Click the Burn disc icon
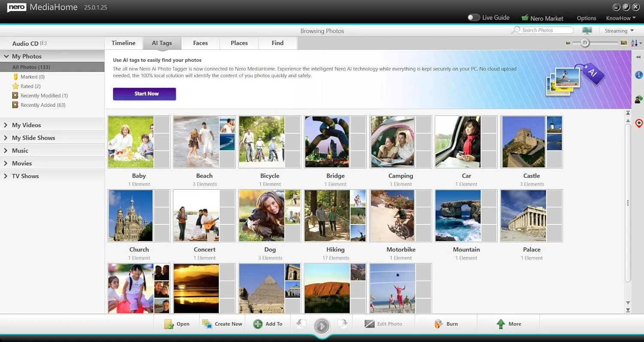The image size is (644, 342). [438, 324]
